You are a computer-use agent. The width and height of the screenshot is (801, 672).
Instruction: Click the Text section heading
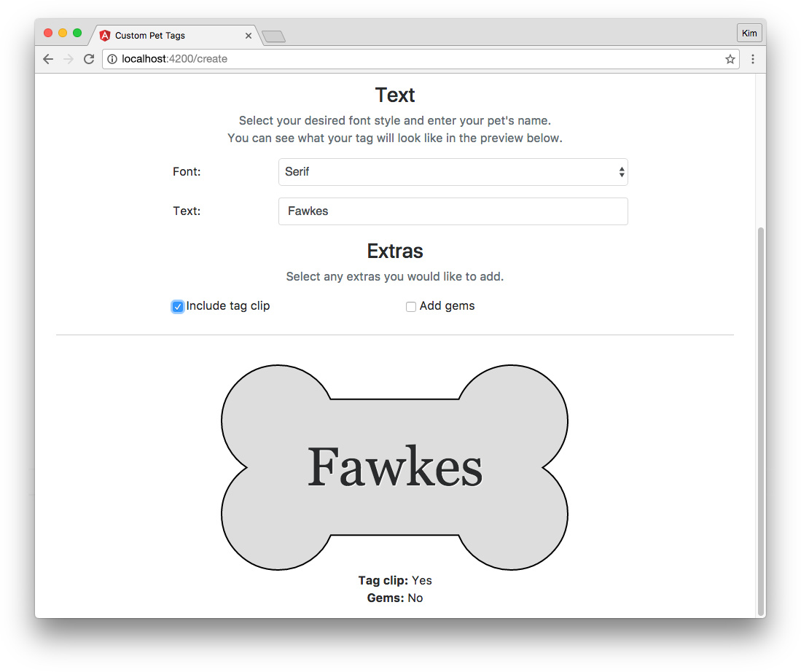coord(394,95)
